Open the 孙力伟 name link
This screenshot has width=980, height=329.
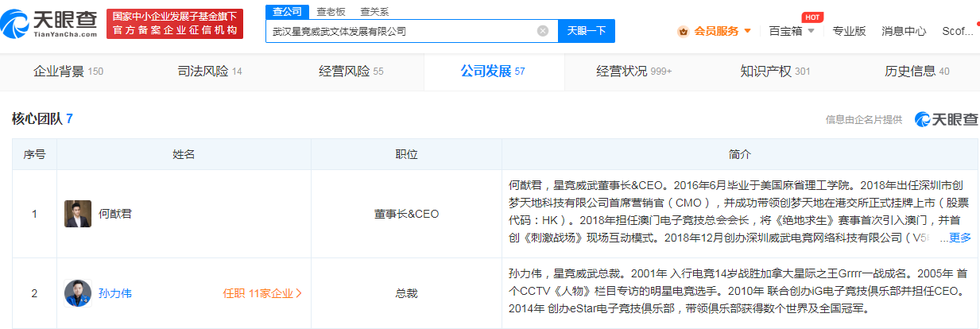(115, 293)
